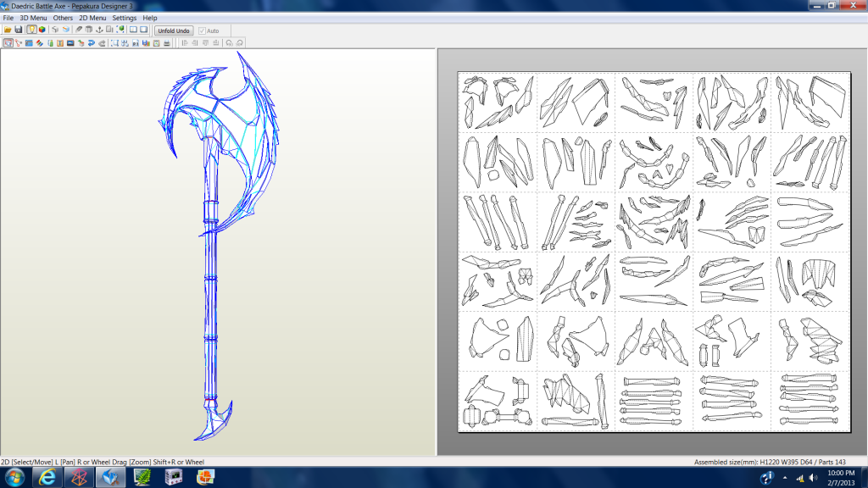Select the Select/Move tool in 2D toolbar

(x=8, y=43)
